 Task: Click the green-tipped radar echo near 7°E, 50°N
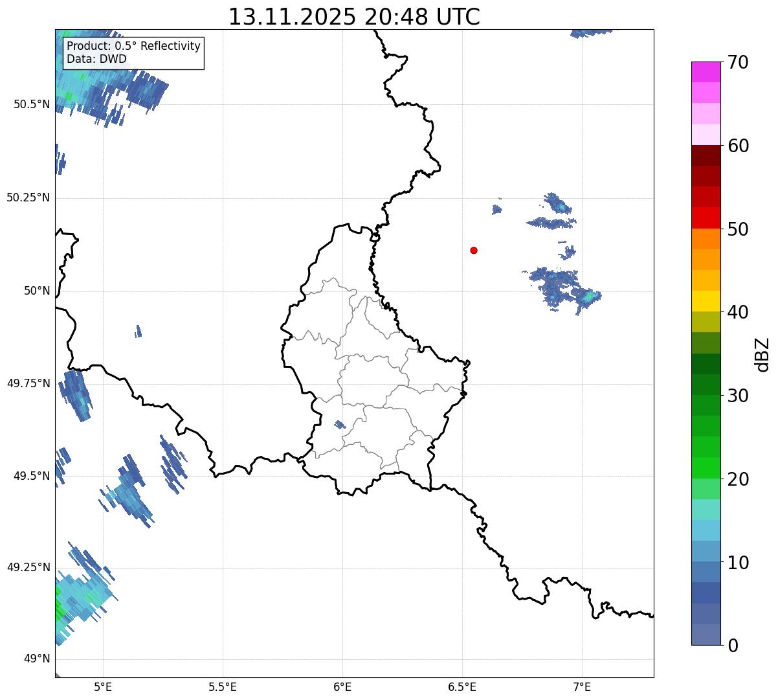tap(590, 297)
